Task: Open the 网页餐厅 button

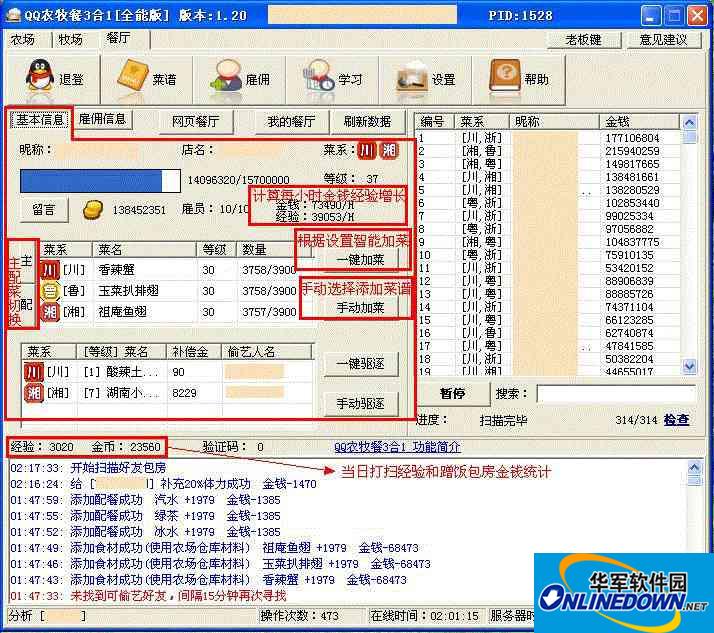Action: [x=195, y=122]
